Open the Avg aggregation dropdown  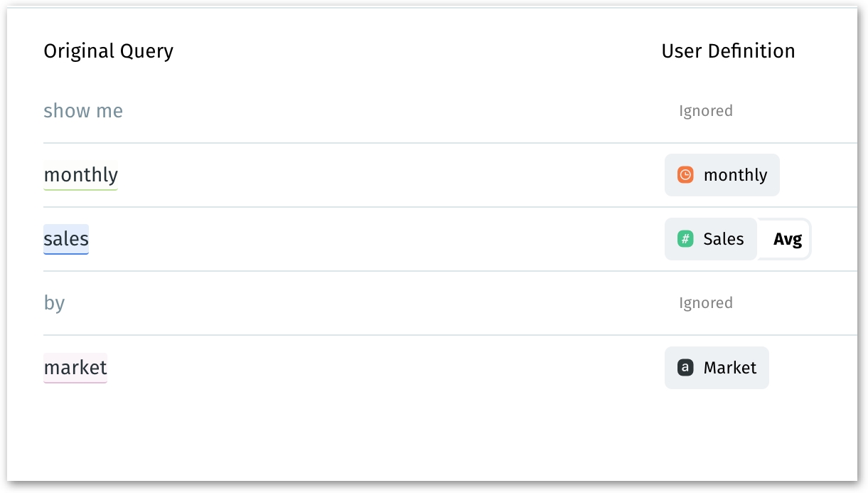(x=787, y=239)
